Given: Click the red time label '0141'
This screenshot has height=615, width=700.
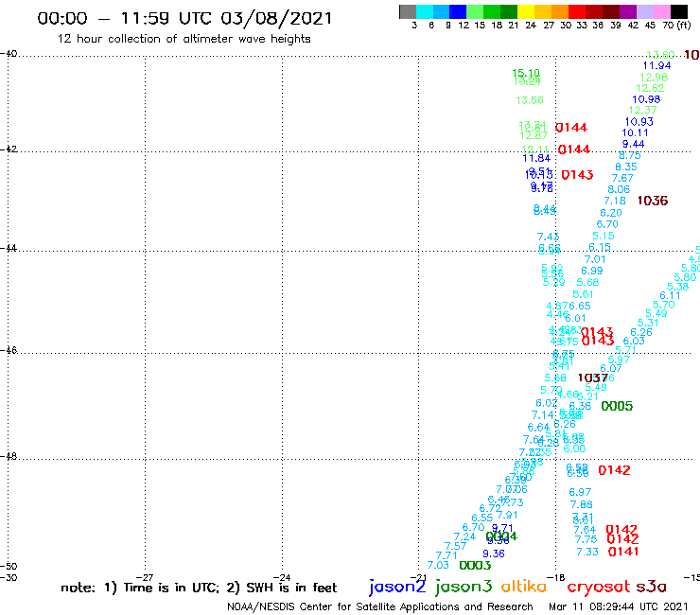Looking at the screenshot, I should [623, 552].
